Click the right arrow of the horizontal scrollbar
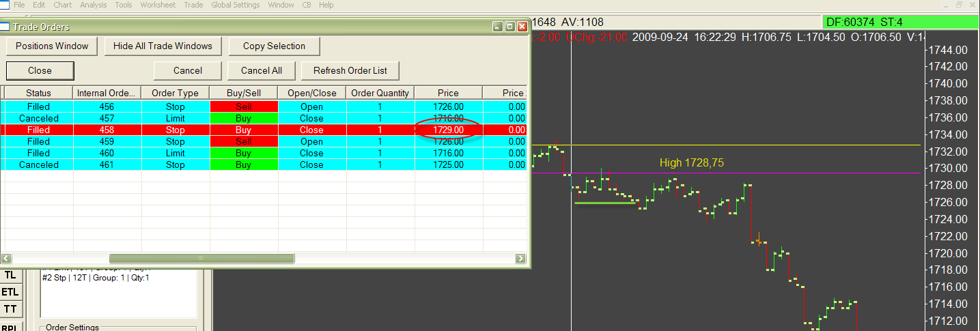980x331 pixels. pyautogui.click(x=521, y=259)
